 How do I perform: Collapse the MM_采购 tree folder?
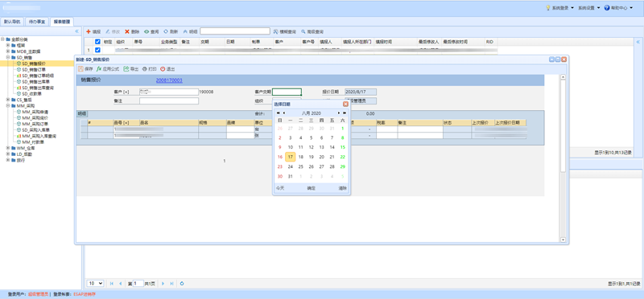(8, 106)
